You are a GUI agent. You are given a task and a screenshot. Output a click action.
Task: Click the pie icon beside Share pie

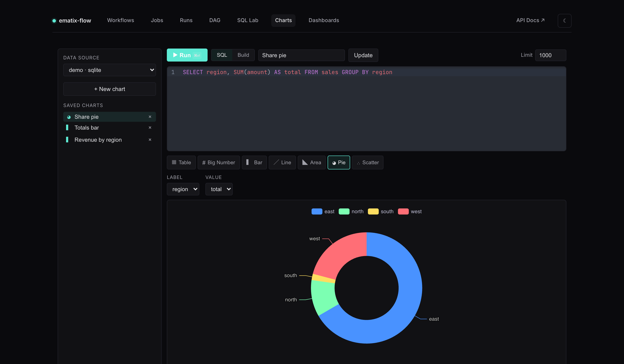coord(69,117)
